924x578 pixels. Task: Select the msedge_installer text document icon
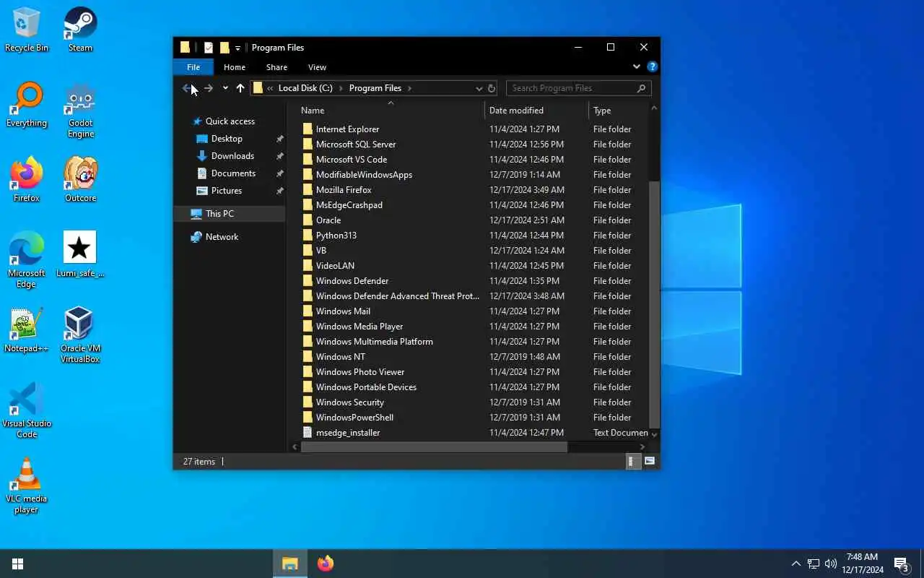coord(308,433)
